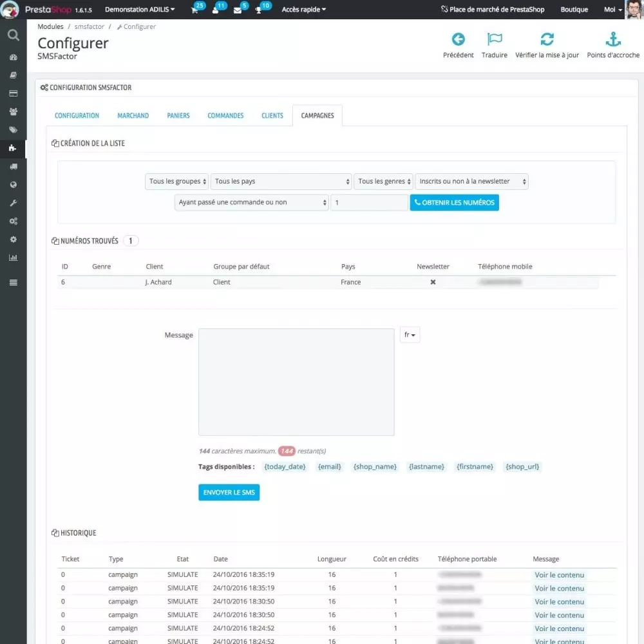Screen dimensions: 644x644
Task: Open the Ayant passé une commande ou non dropdown
Action: [251, 202]
